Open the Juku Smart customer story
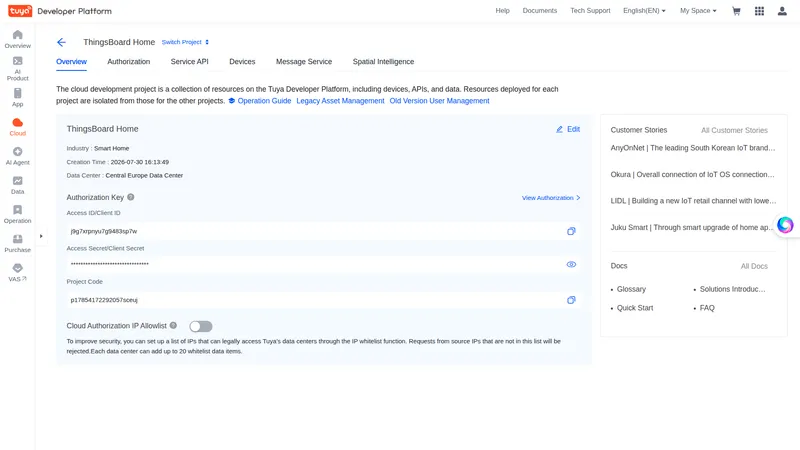Screen dimensions: 800x450 [x=692, y=228]
